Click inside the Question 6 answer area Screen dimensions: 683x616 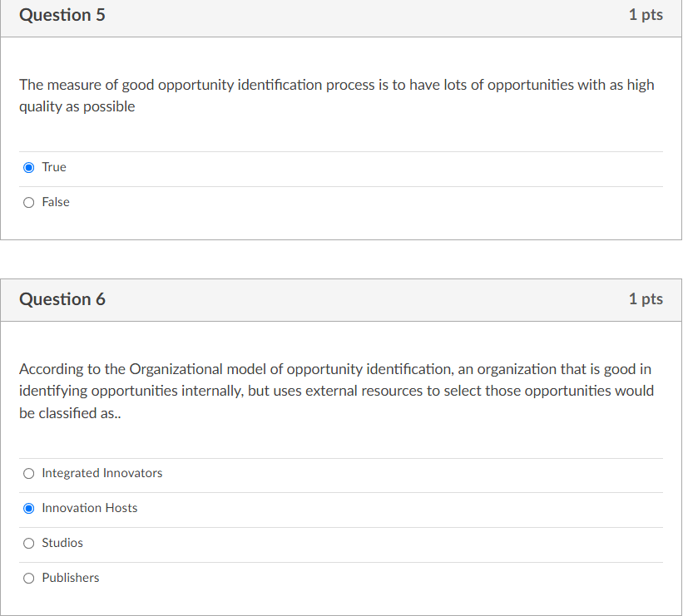(333, 524)
